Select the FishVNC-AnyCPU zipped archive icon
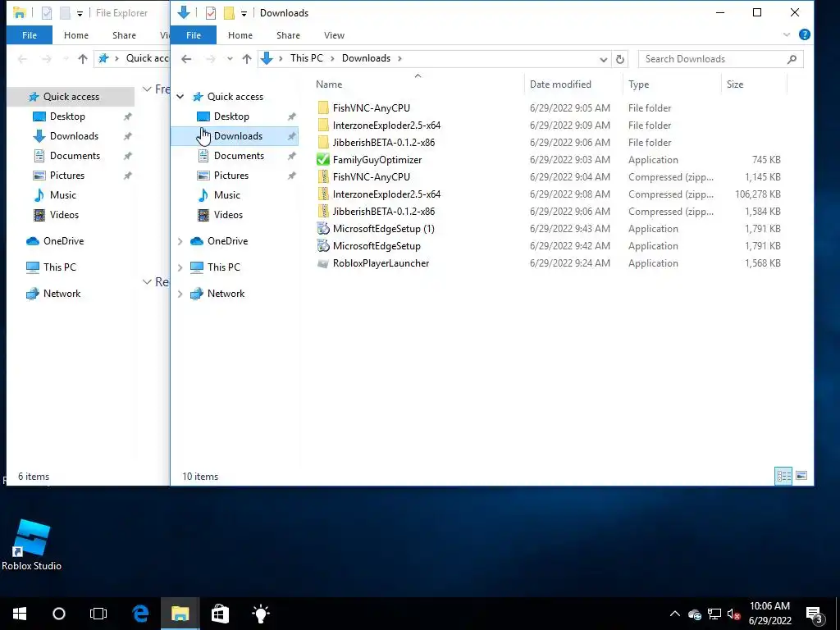 (x=323, y=177)
